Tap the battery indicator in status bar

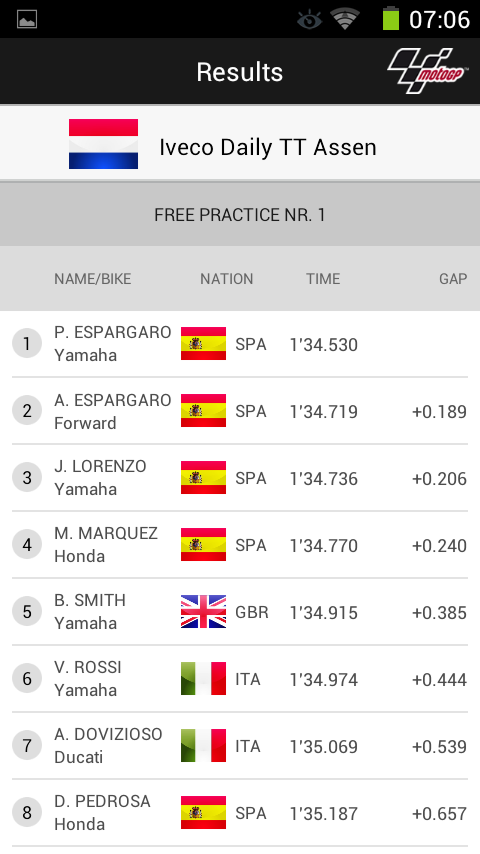[x=391, y=19]
